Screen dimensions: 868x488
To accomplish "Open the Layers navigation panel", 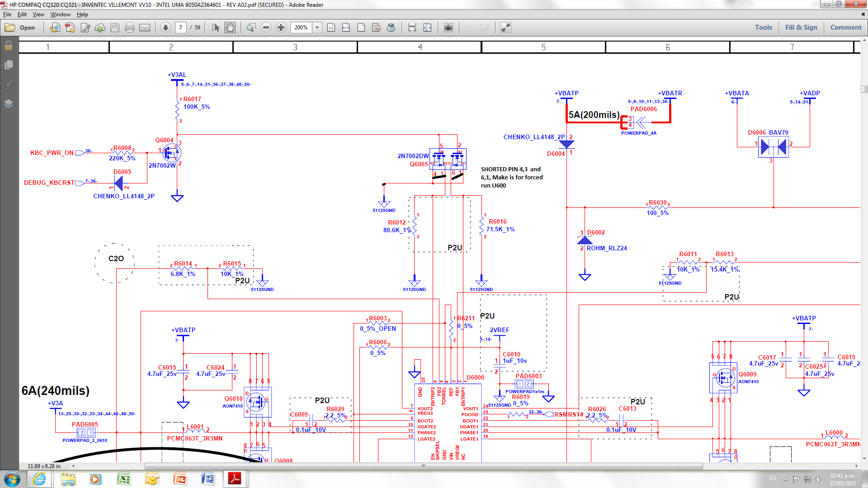I will coord(8,104).
